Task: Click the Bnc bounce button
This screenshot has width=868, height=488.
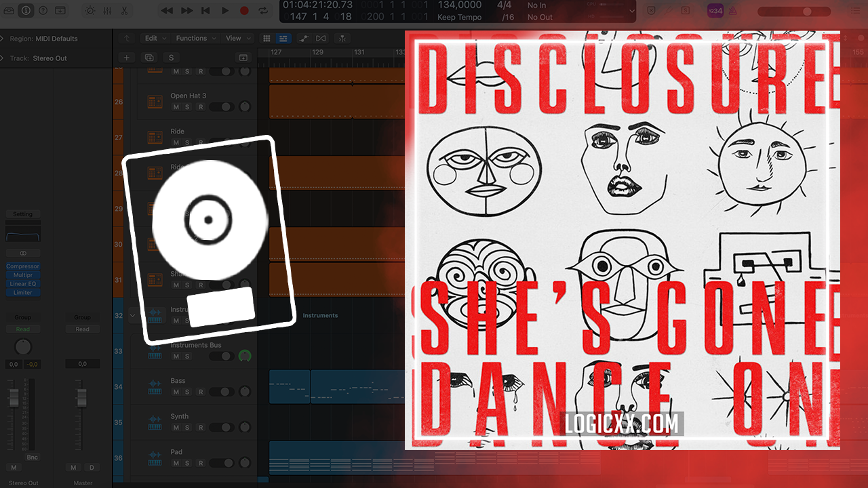Action: click(x=32, y=457)
